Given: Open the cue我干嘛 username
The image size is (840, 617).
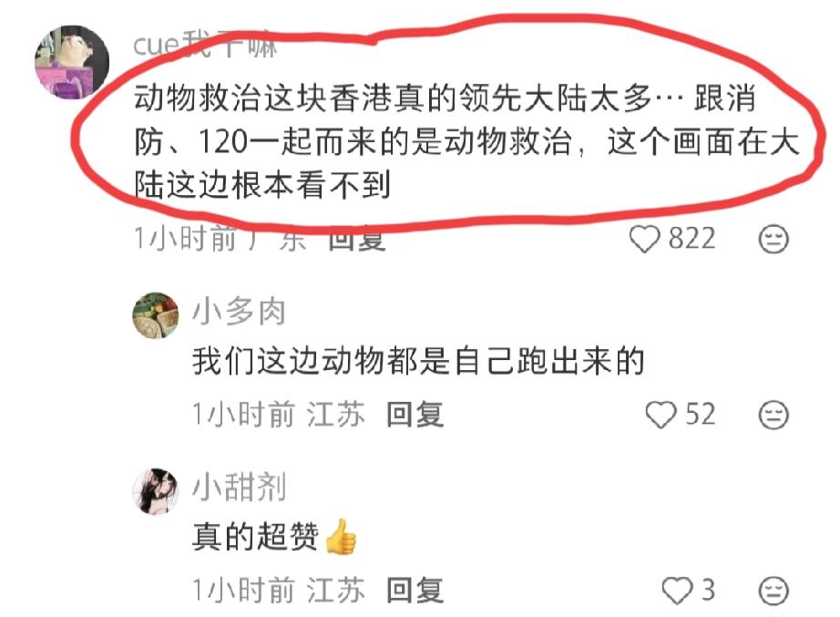Looking at the screenshot, I should [205, 44].
